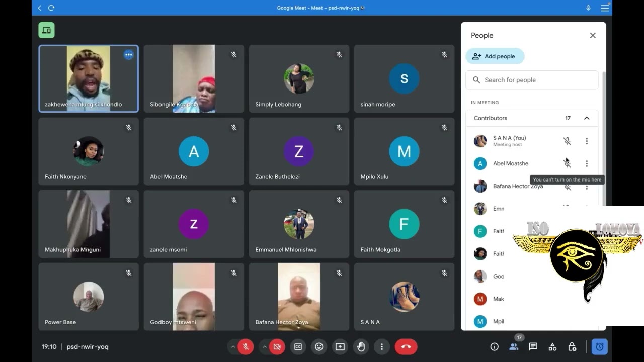
Task: Click the meeting code psd-nwir-yoq
Action: (x=88, y=346)
